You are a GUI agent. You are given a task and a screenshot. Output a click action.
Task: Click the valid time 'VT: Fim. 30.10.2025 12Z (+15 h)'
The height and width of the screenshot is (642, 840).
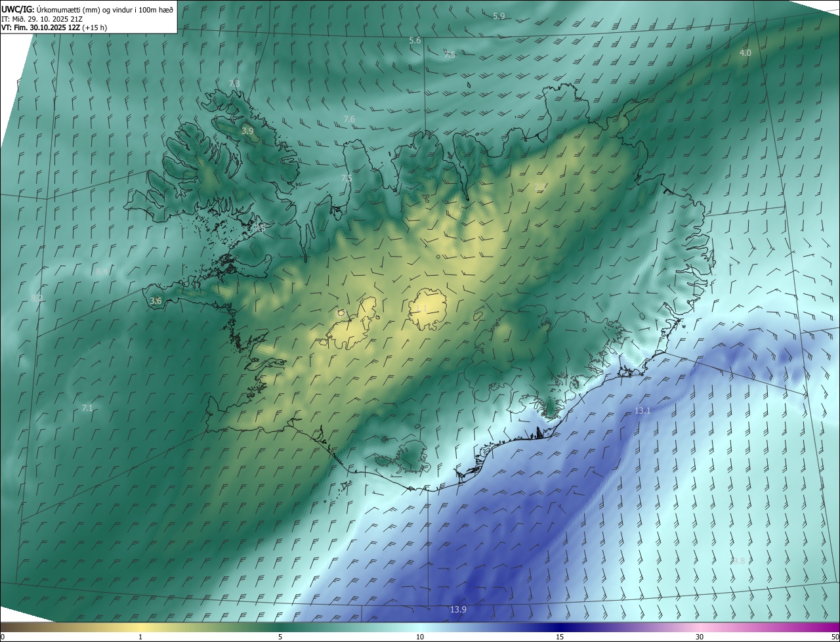point(54,28)
